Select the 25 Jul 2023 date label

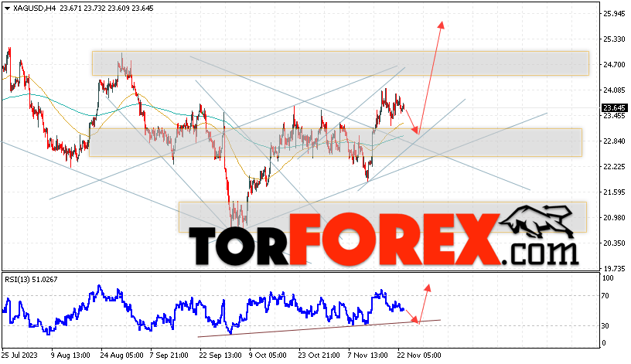[19, 355]
